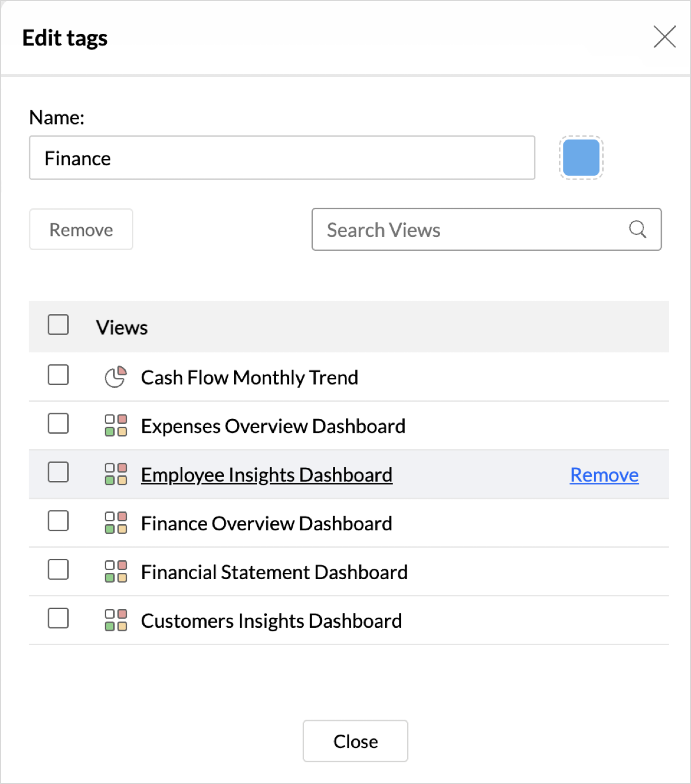Click the dashboard icon for Expenses Overview Dashboard
691x784 pixels.
(116, 426)
